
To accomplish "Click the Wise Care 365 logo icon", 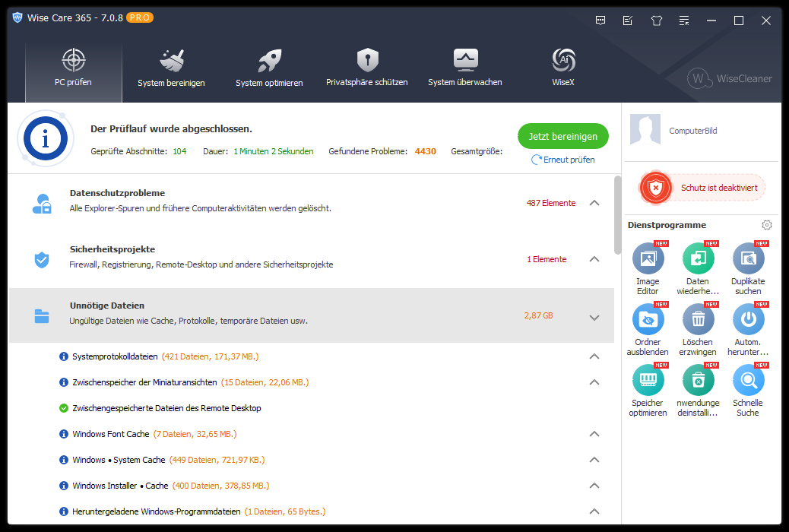I will pos(17,17).
